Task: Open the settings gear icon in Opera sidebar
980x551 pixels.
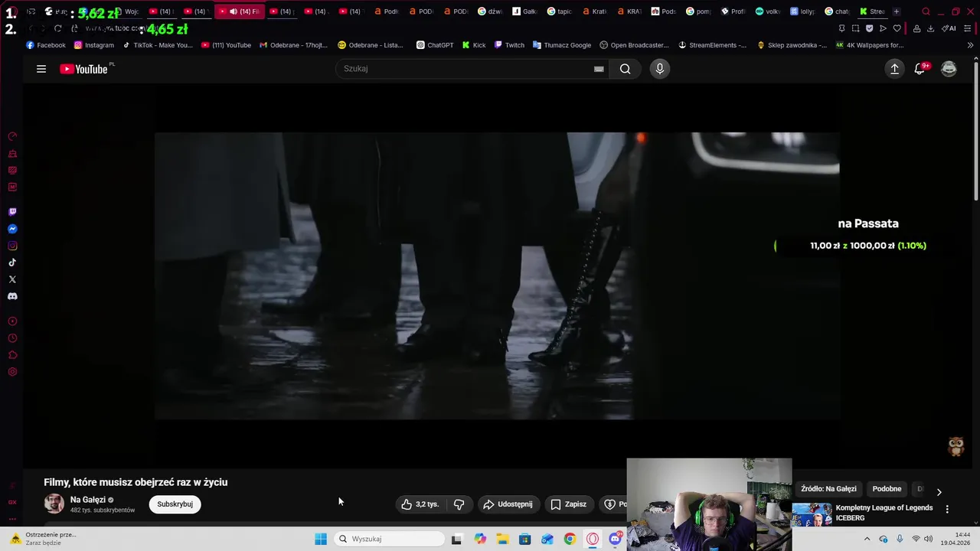Action: pyautogui.click(x=12, y=372)
